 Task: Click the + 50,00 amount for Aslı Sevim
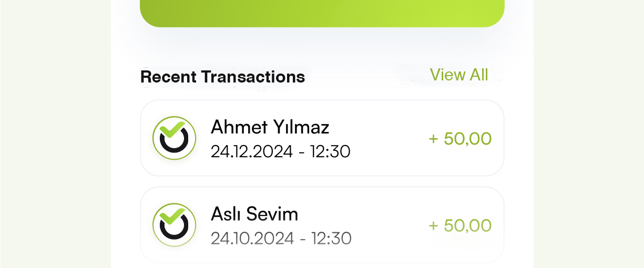[461, 225]
